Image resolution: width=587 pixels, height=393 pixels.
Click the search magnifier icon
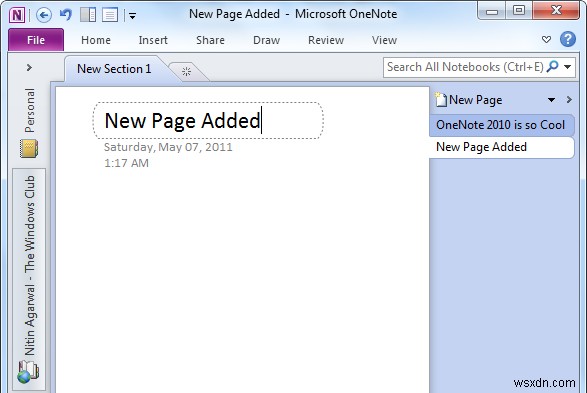[553, 67]
